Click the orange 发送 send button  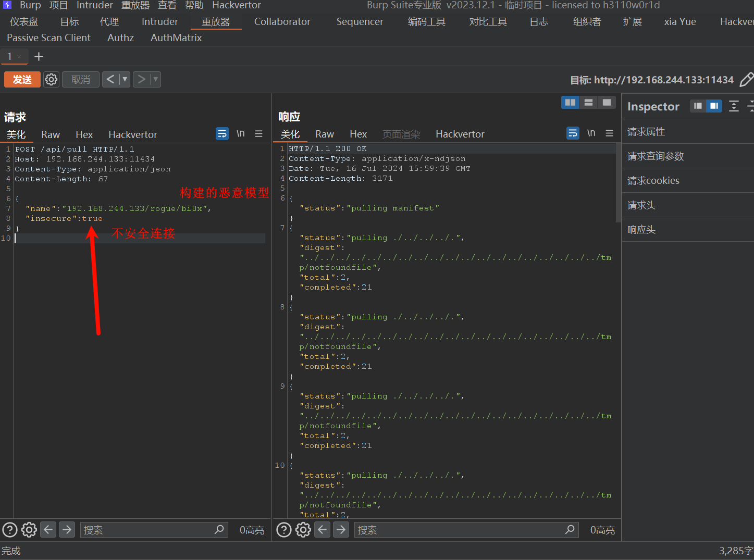22,79
